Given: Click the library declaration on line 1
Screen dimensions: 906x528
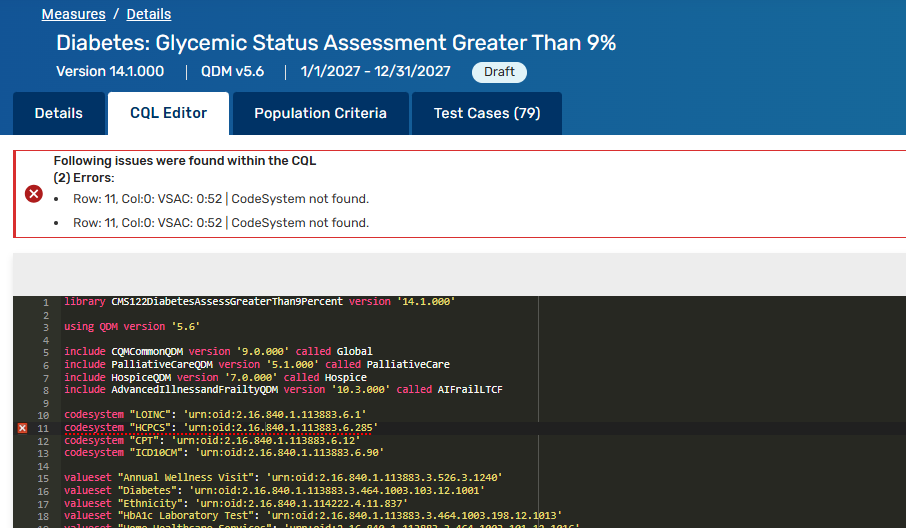Looking at the screenshot, I should tap(260, 301).
